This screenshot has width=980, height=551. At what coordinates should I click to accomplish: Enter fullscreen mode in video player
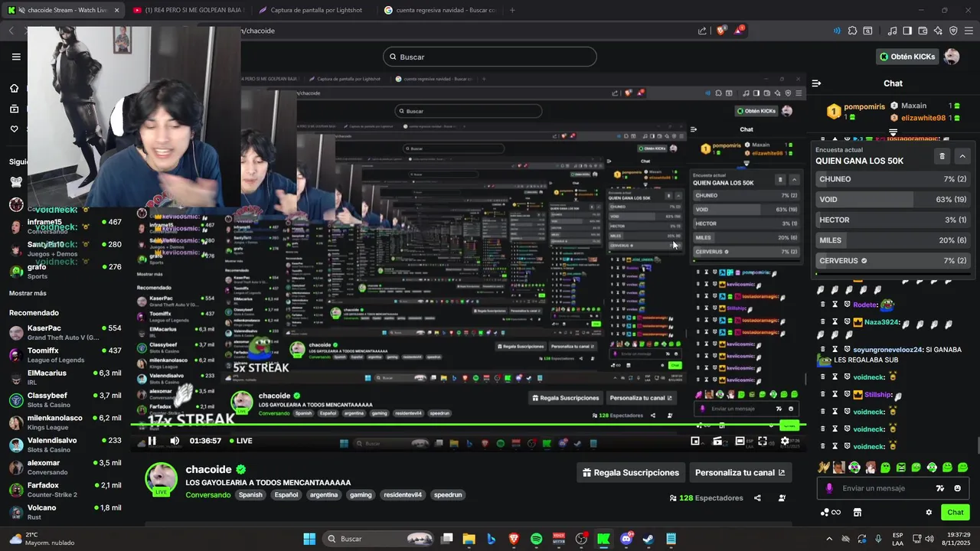click(x=763, y=441)
